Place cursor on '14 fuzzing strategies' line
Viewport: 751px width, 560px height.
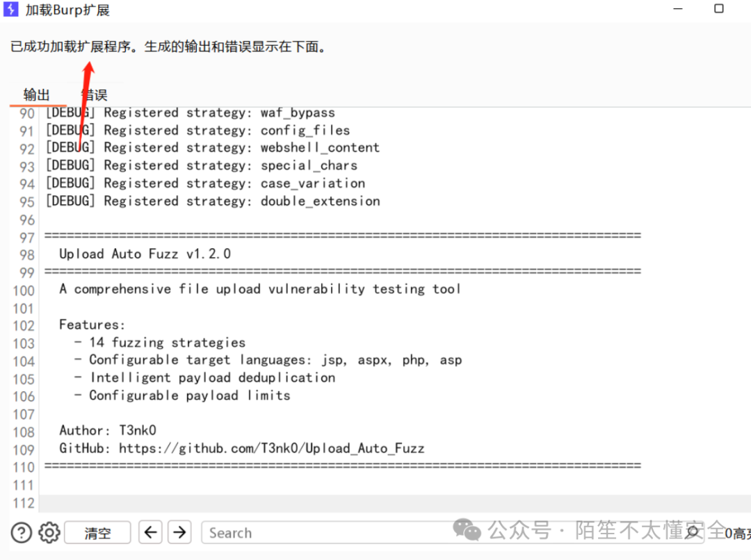(167, 343)
